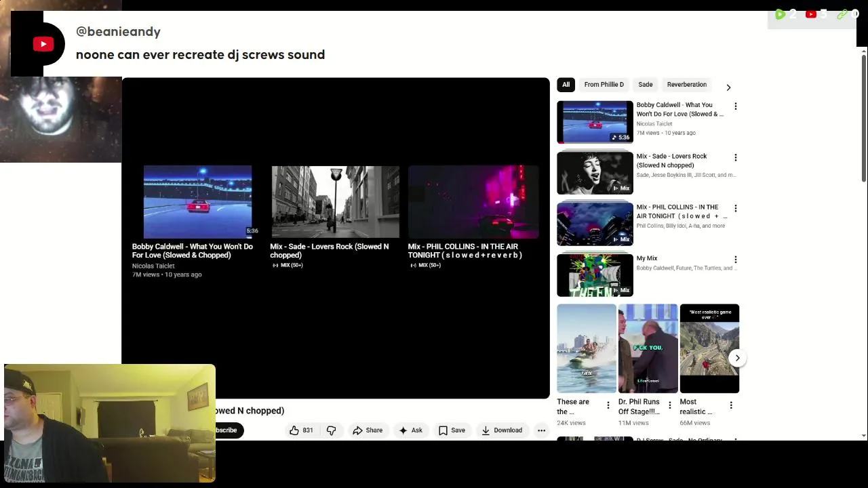Open options for Dr. Phil short

669,405
